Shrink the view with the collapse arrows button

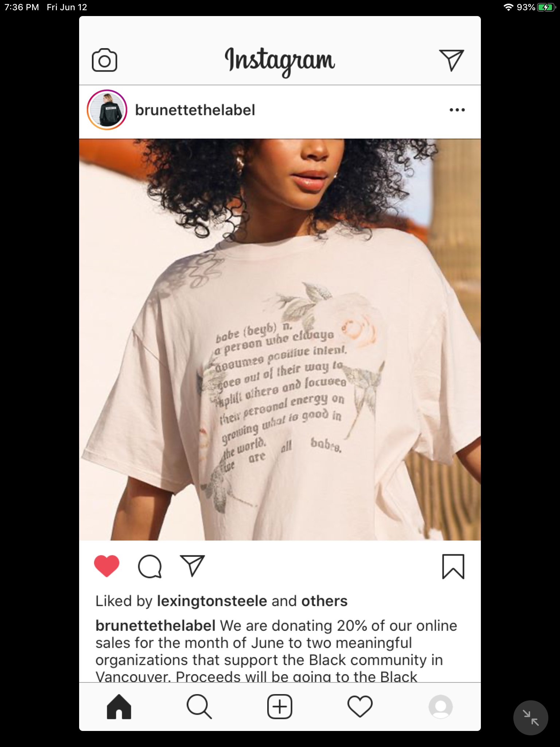pyautogui.click(x=530, y=717)
